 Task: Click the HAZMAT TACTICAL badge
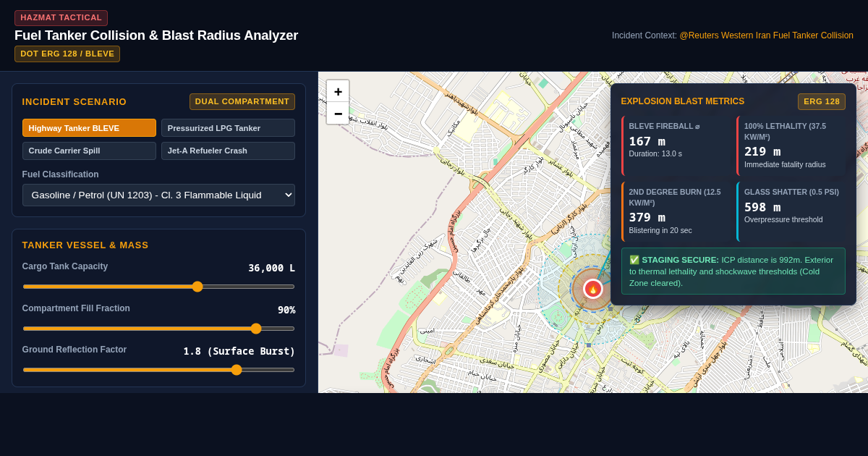tap(61, 18)
